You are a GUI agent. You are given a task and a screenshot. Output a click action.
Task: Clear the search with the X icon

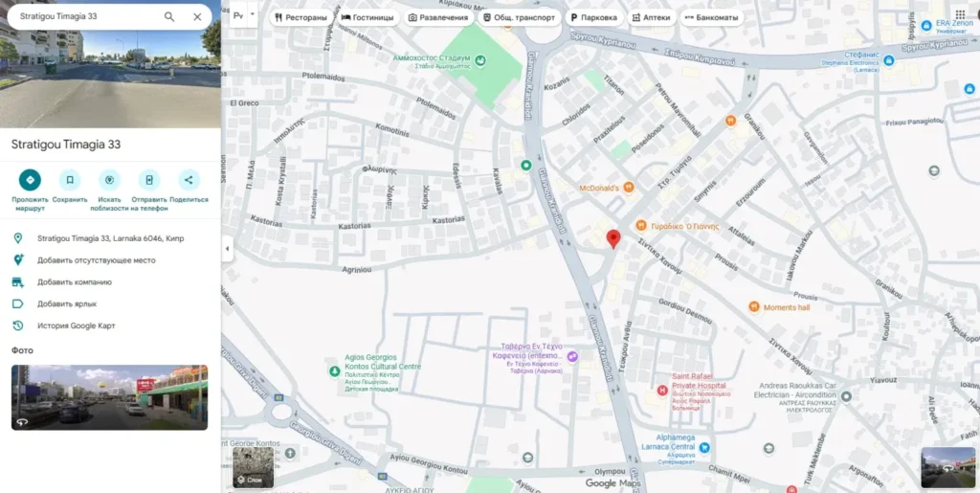coord(197,17)
